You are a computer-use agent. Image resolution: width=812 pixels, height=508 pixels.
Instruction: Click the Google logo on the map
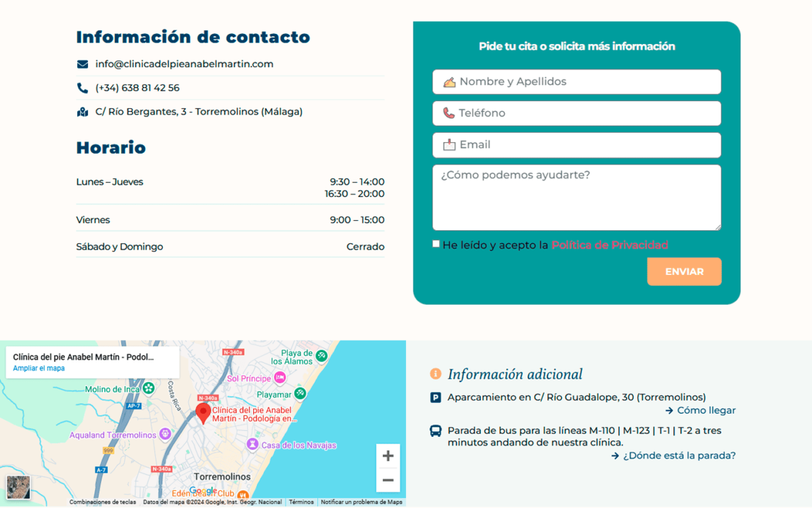click(x=204, y=490)
